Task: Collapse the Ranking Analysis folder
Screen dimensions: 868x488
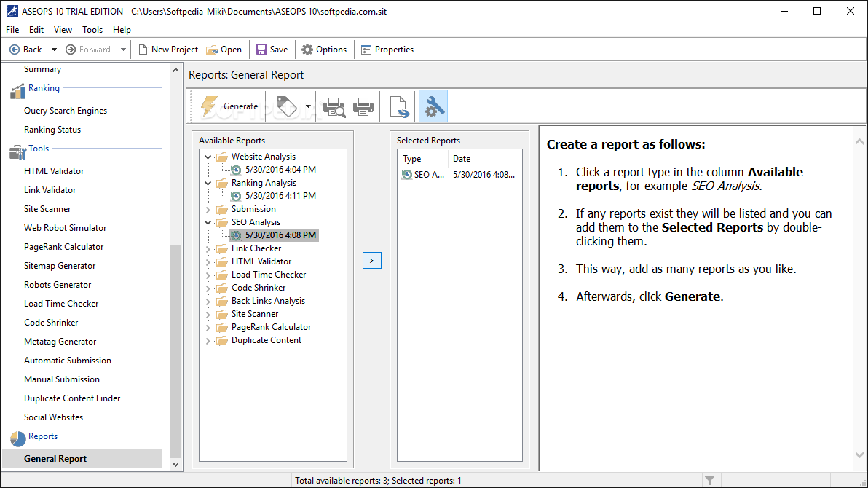Action: 208,183
